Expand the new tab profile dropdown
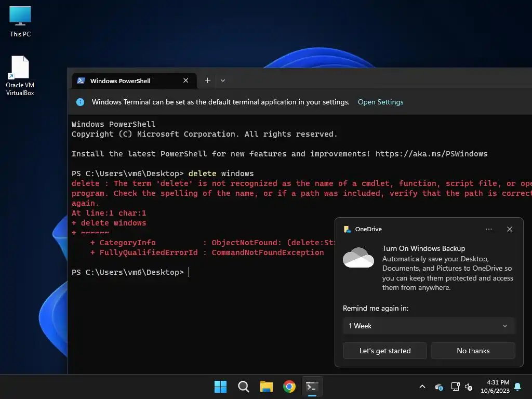This screenshot has height=399, width=532. click(x=223, y=81)
